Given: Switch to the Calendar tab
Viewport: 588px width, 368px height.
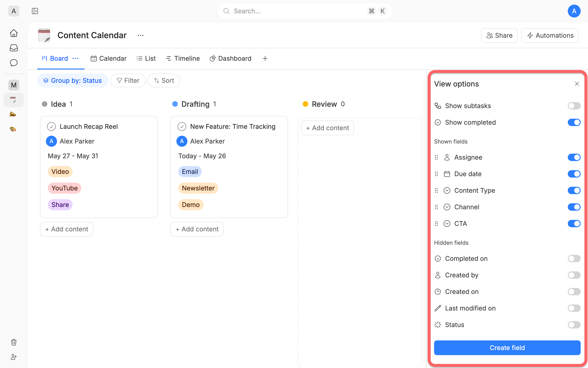Looking at the screenshot, I should [108, 58].
